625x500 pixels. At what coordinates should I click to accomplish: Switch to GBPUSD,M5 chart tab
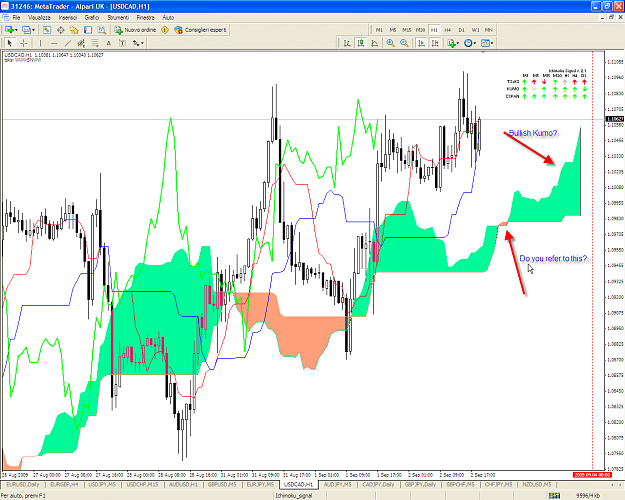tap(222, 484)
